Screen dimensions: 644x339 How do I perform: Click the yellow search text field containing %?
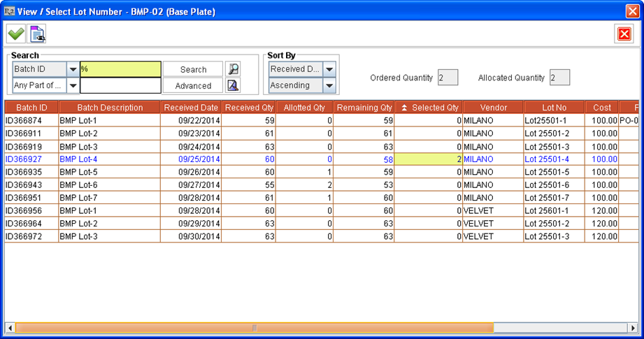(x=120, y=69)
